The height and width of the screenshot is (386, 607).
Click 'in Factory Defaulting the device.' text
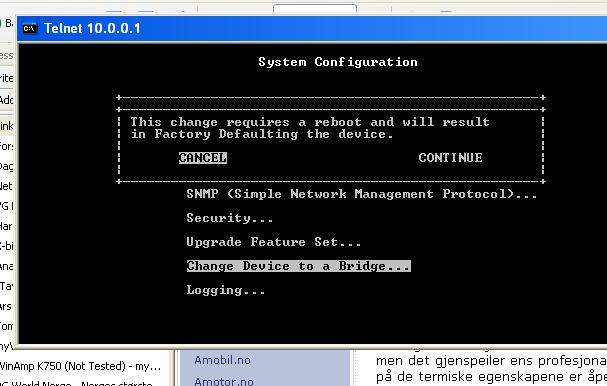[262, 134]
